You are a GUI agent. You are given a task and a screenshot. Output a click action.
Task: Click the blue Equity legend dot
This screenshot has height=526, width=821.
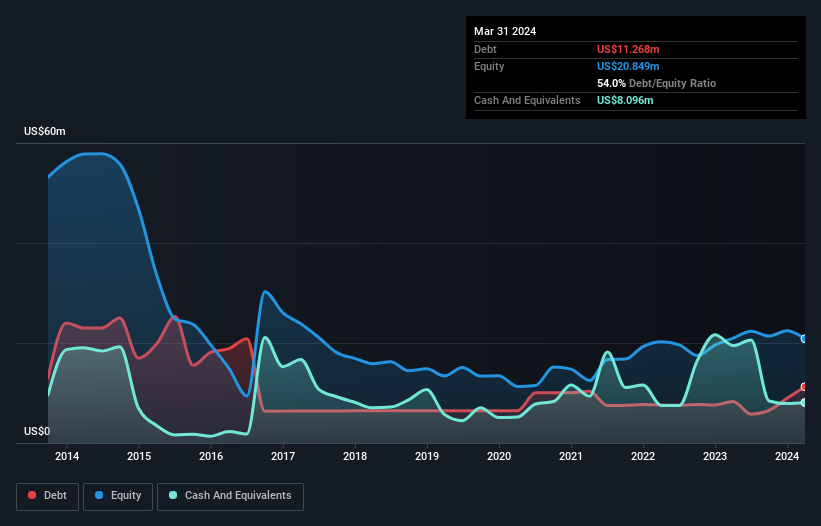pyautogui.click(x=99, y=495)
